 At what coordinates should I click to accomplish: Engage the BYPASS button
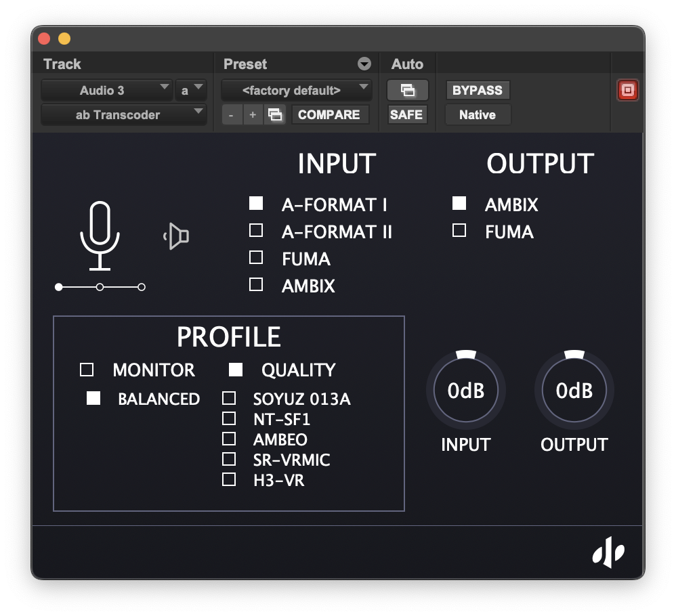[x=477, y=89]
